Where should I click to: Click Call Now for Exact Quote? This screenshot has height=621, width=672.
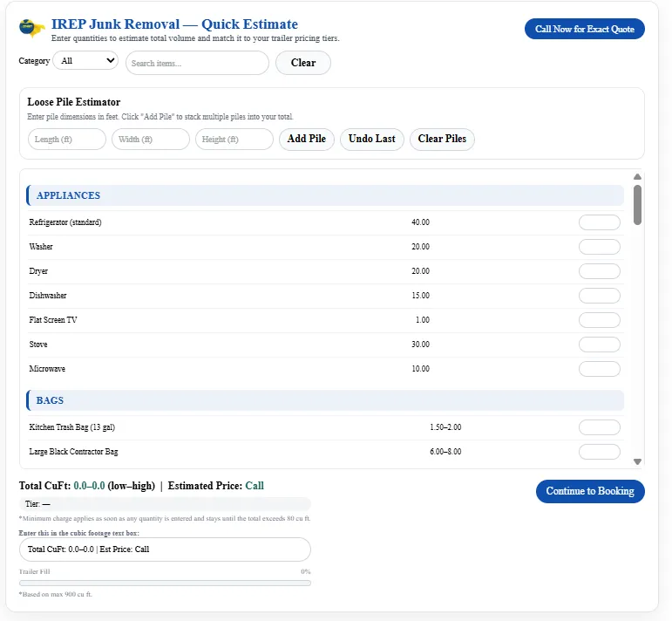pyautogui.click(x=585, y=29)
